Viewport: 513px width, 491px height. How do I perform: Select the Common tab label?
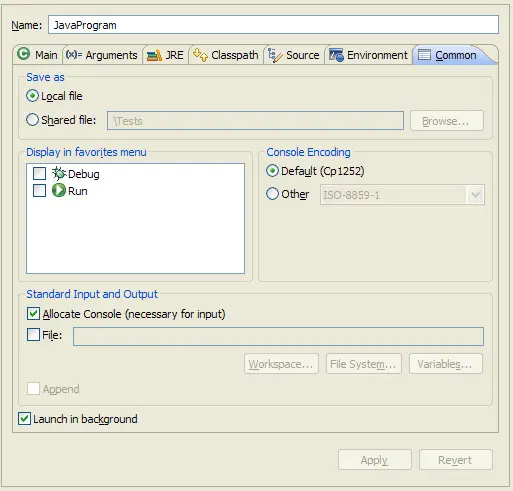456,55
